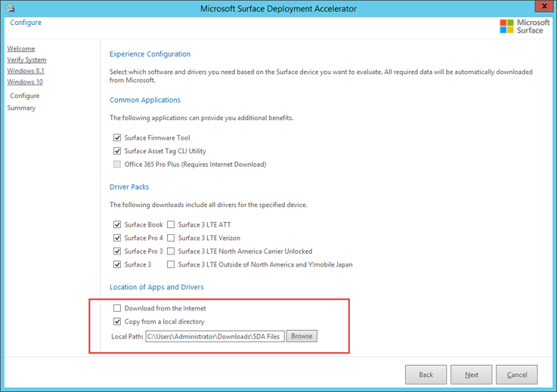Image resolution: width=557 pixels, height=392 pixels.
Task: Uncheck the Surface Book driver pack
Action: tap(117, 224)
